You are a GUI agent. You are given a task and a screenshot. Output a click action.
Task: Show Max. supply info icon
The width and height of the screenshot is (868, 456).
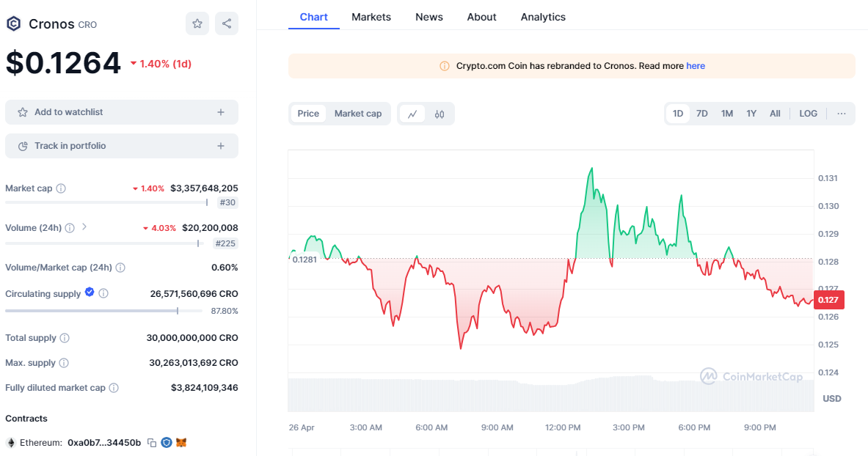click(x=64, y=363)
